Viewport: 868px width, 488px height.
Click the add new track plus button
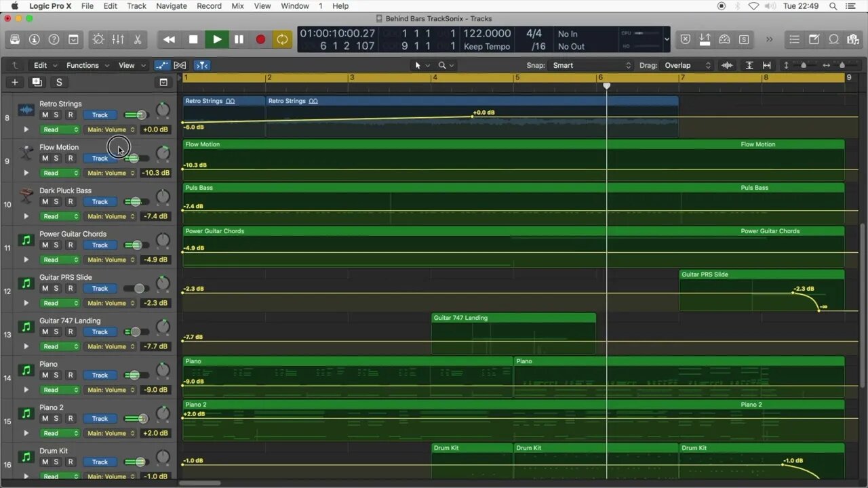click(x=15, y=82)
